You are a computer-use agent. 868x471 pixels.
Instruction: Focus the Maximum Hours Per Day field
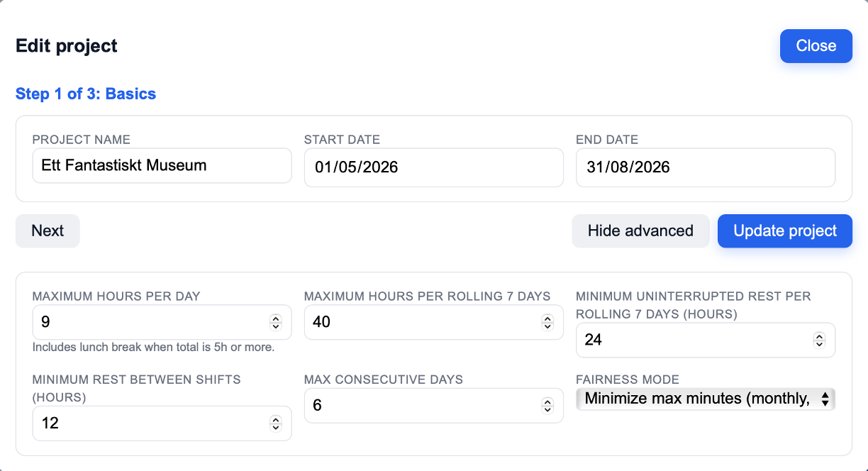149,322
